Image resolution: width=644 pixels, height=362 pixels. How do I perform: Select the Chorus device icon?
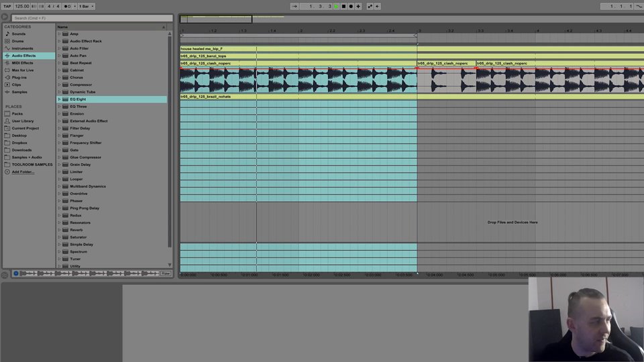[x=65, y=77]
